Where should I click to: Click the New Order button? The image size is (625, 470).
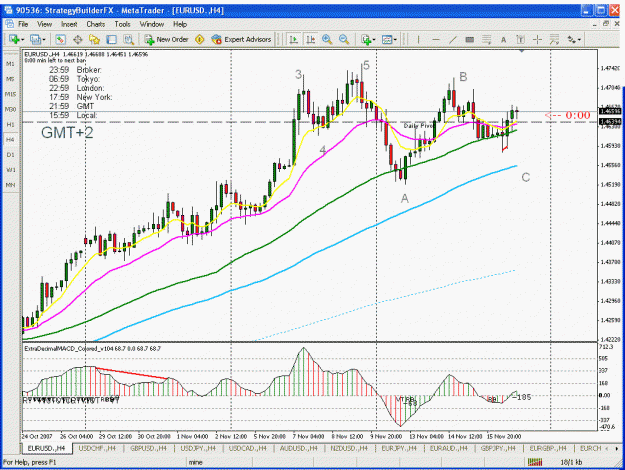166,39
